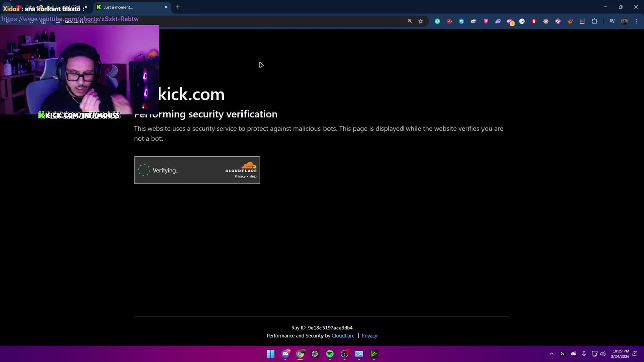The image size is (644, 362).
Task: Open Spotify from the taskbar
Action: tap(330, 354)
